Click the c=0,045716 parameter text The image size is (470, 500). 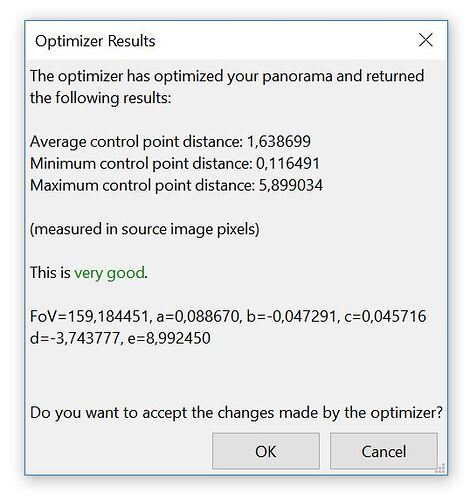tap(385, 316)
